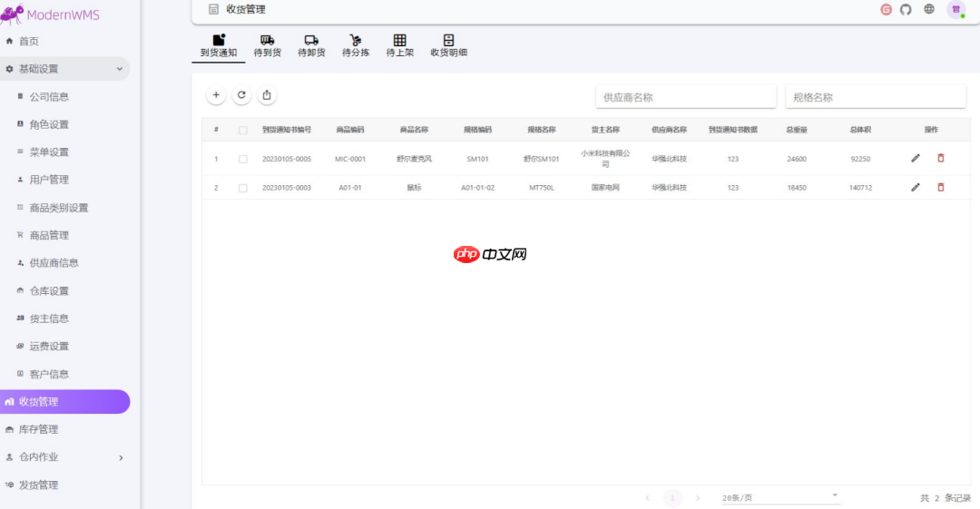Switch to the 待到货 tab
The width and height of the screenshot is (980, 509).
267,46
